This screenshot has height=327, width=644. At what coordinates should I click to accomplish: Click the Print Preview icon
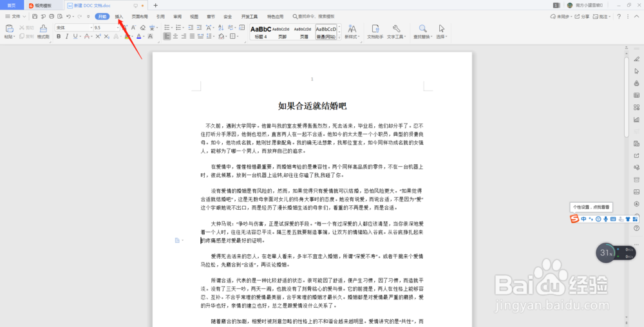(60, 16)
